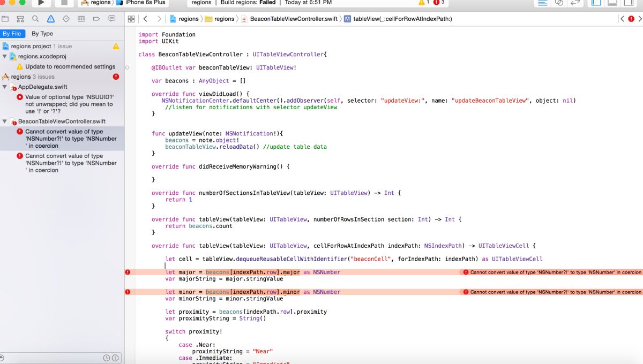Image resolution: width=643 pixels, height=364 pixels.
Task: Open the Report navigator speech-bubble icon
Action: coord(111,19)
